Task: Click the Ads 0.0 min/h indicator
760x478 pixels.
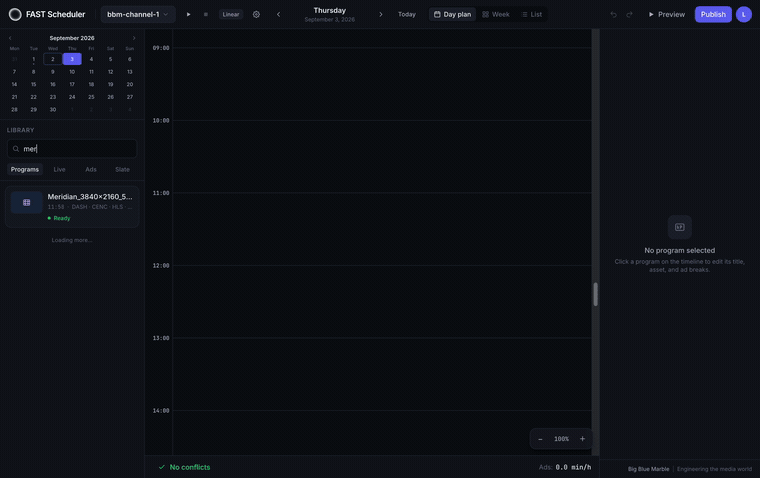Action: click(x=565, y=467)
